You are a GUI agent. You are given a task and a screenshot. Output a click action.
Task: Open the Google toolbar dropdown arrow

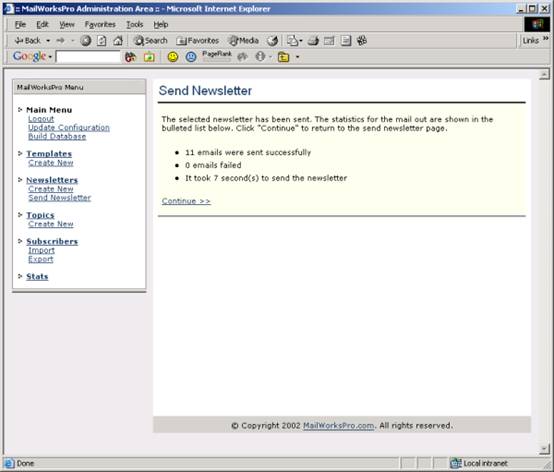click(x=50, y=57)
